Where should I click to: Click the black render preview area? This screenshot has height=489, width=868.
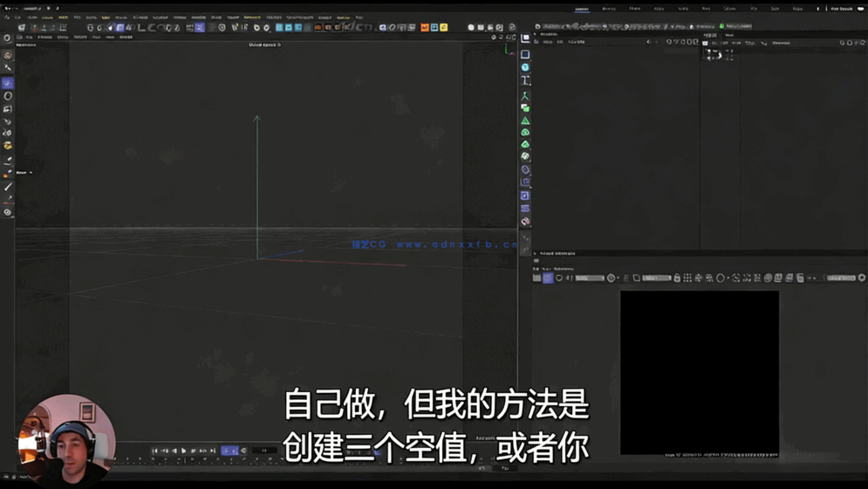pyautogui.click(x=700, y=373)
